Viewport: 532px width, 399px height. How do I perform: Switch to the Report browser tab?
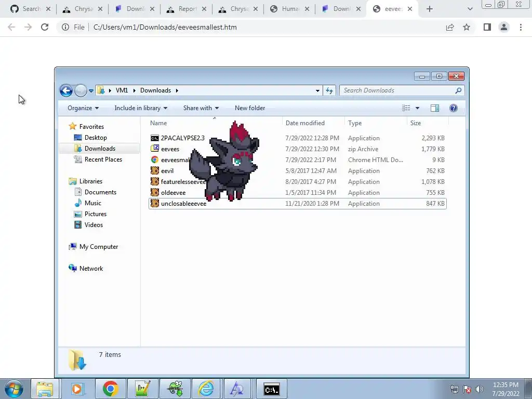187,9
